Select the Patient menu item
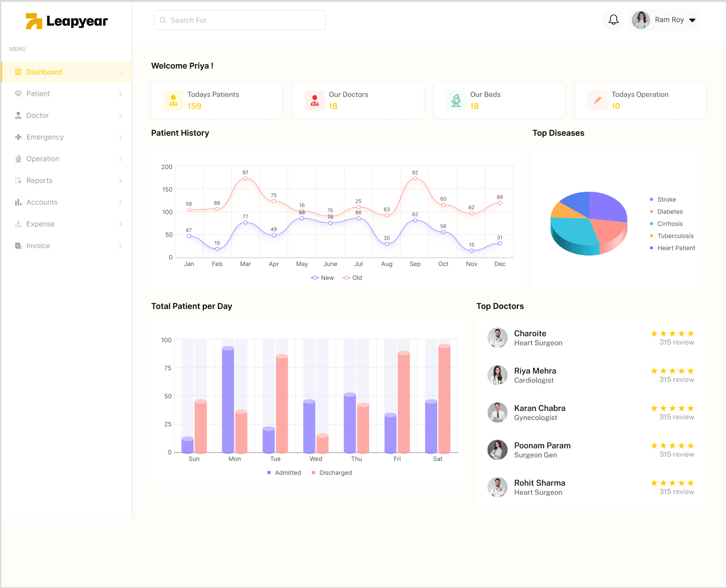Screen dimensions: 726x588 point(38,93)
